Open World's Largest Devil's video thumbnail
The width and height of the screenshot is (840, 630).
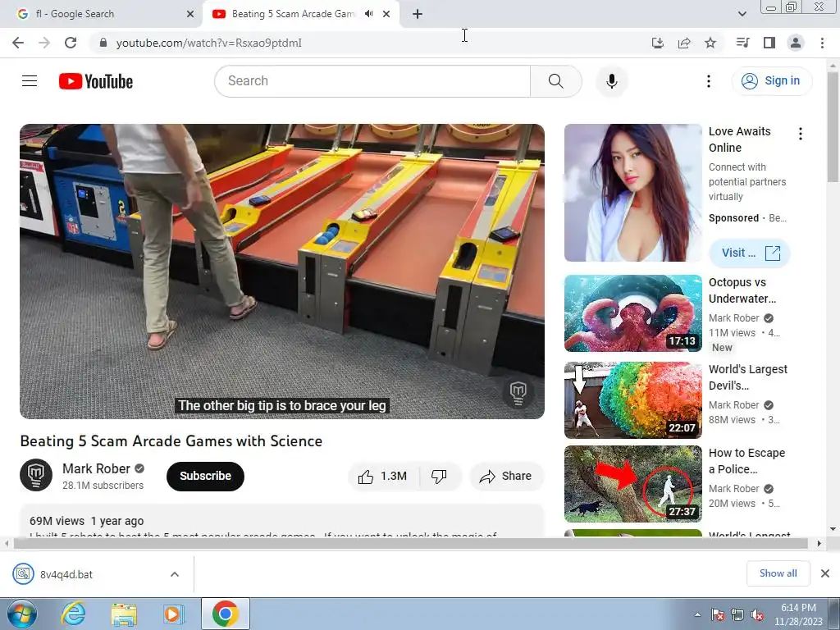pos(632,400)
